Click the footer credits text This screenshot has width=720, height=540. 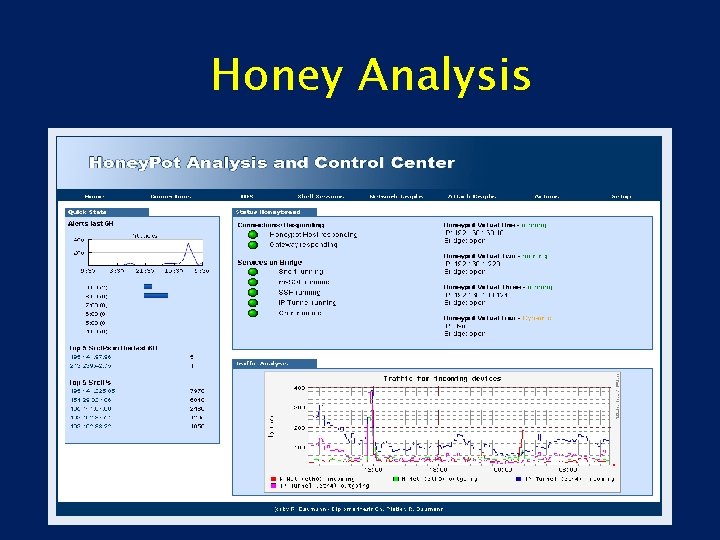(x=359, y=509)
